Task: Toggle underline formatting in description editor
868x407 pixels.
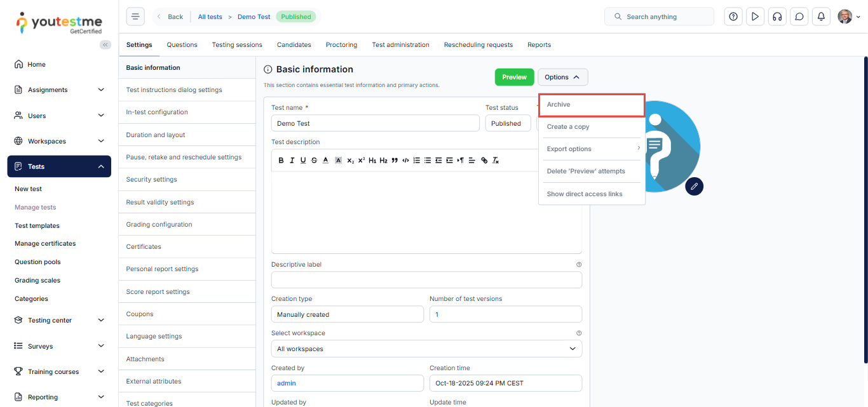Action: tap(303, 161)
